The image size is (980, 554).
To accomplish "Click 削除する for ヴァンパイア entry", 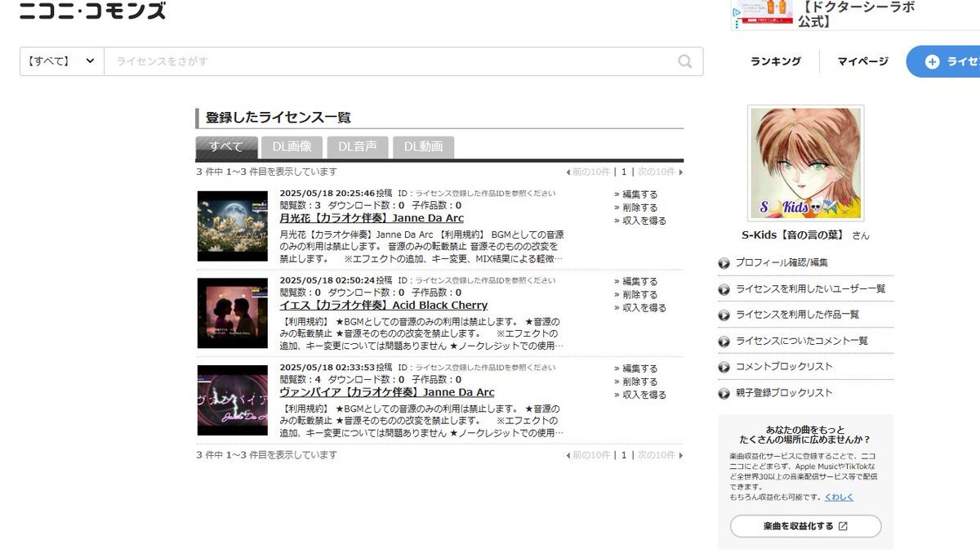I will (640, 382).
